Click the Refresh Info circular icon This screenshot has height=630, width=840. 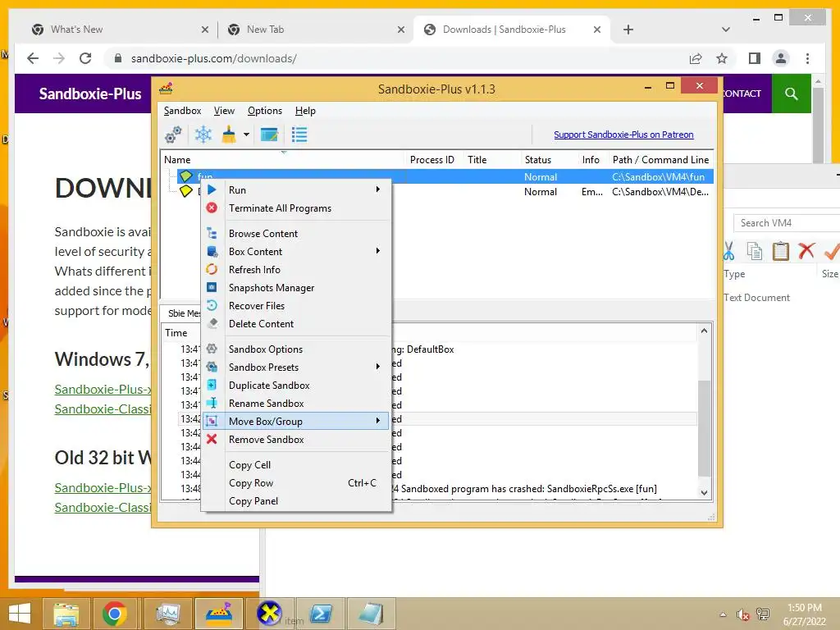point(212,269)
